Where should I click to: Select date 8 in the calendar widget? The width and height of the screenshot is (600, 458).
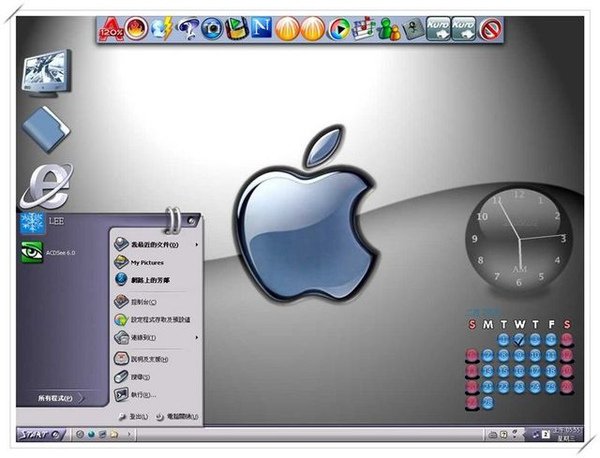click(504, 355)
